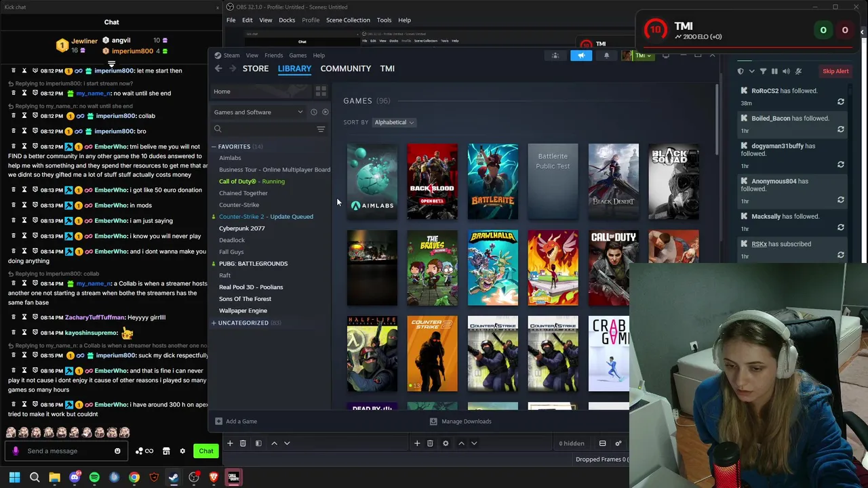Image resolution: width=868 pixels, height=488 pixels.
Task: Open the alerts filter funnel icon
Action: [763, 71]
